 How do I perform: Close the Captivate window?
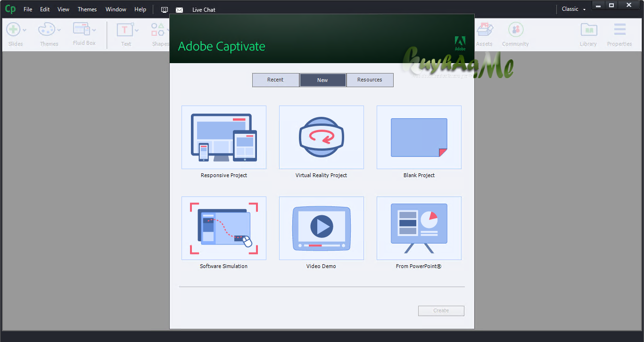point(629,6)
